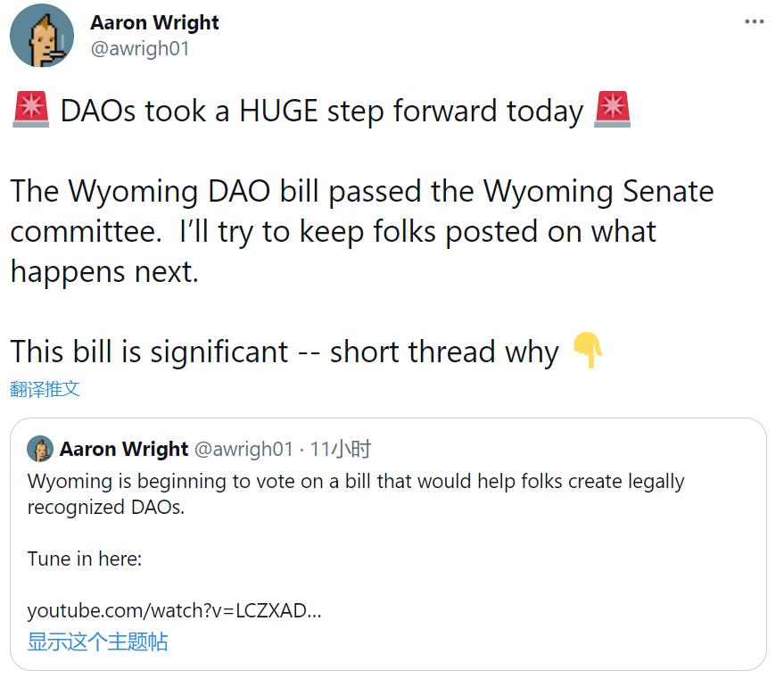784x687 pixels.
Task: Click the "Tune in here:" line
Action: (x=85, y=559)
